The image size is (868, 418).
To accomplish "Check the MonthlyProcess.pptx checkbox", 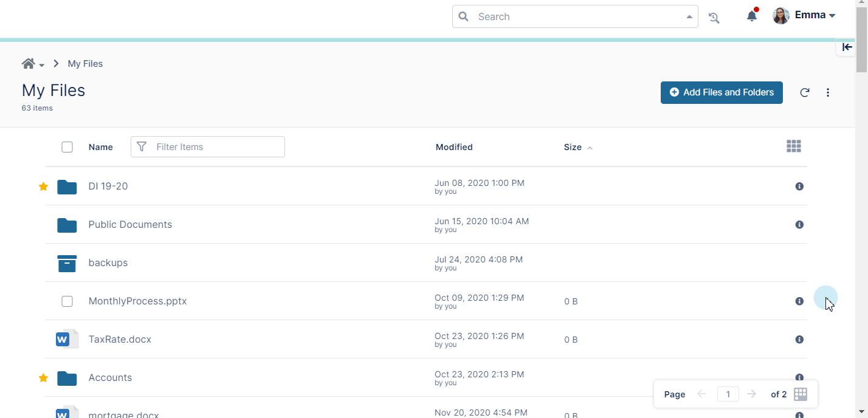I will pos(67,301).
